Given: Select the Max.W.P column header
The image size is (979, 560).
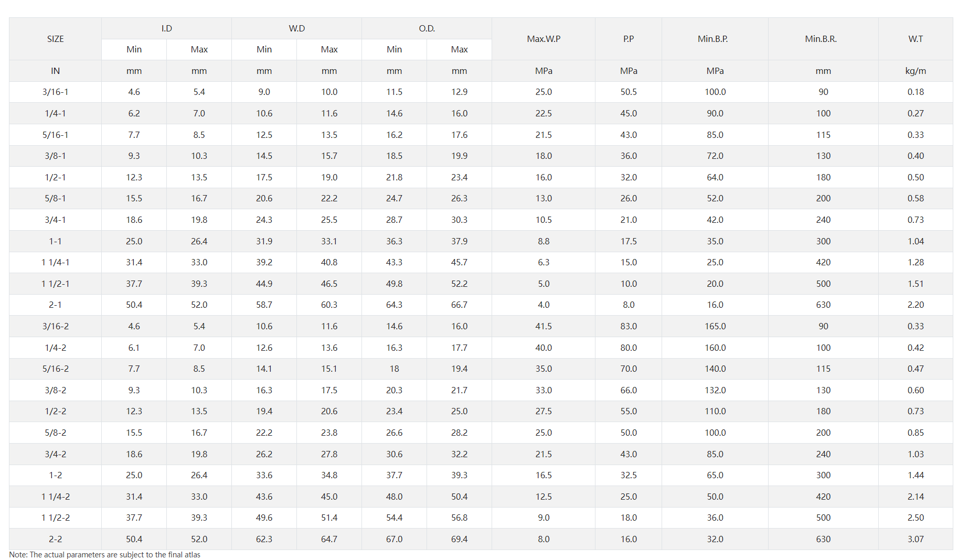Looking at the screenshot, I should pyautogui.click(x=544, y=39).
